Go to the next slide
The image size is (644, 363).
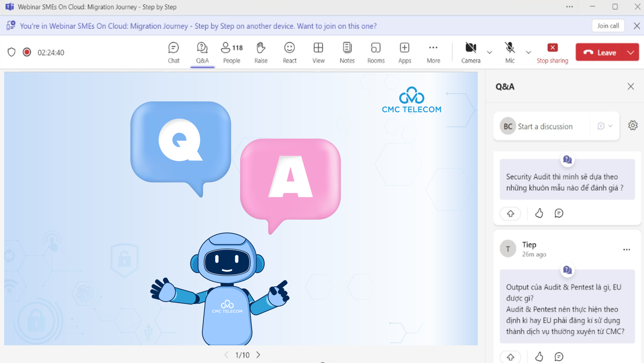pyautogui.click(x=258, y=355)
